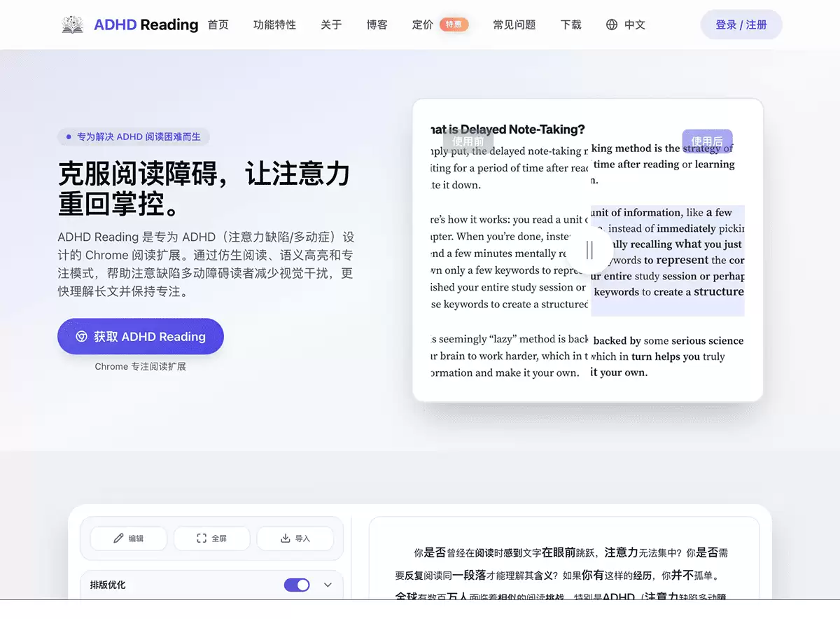Click the 使用前 label on the demo
This screenshot has height=619, width=840.
pyautogui.click(x=468, y=141)
